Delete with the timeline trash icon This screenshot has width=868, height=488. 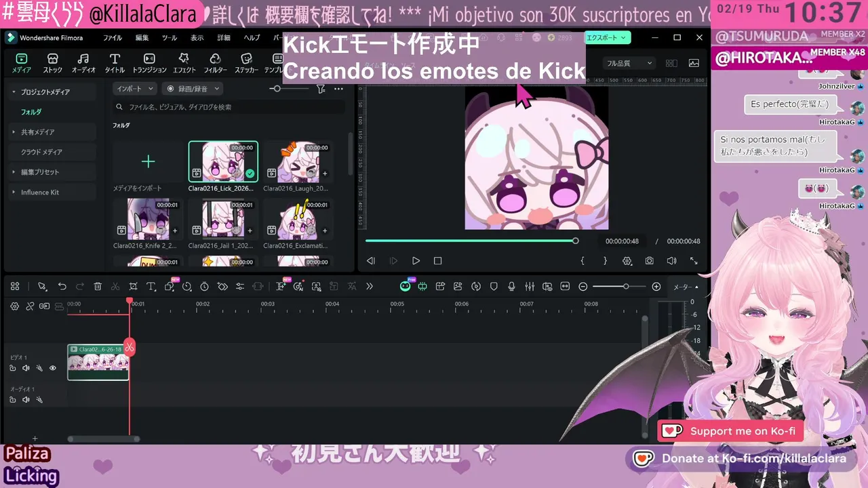click(x=98, y=287)
